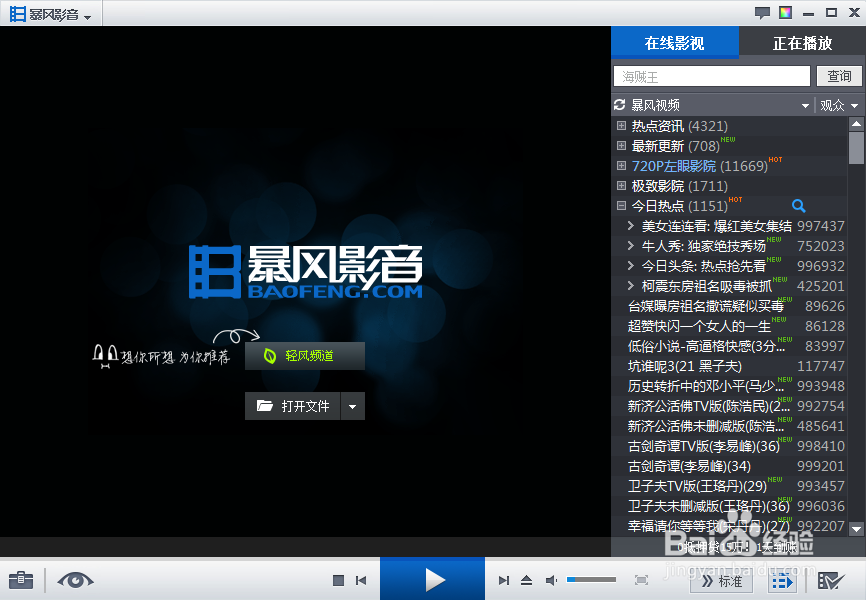Stop playback with the square button
The image size is (866, 600).
click(x=339, y=580)
